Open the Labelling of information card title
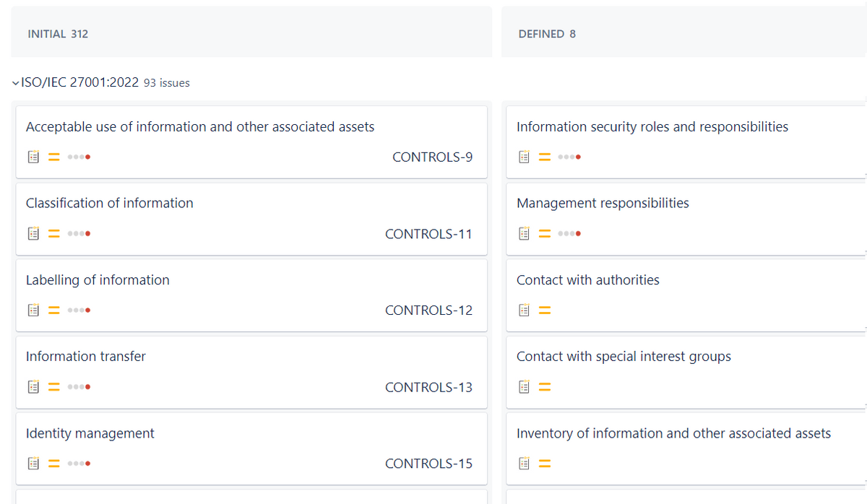Image resolution: width=867 pixels, height=504 pixels. pyautogui.click(x=98, y=280)
